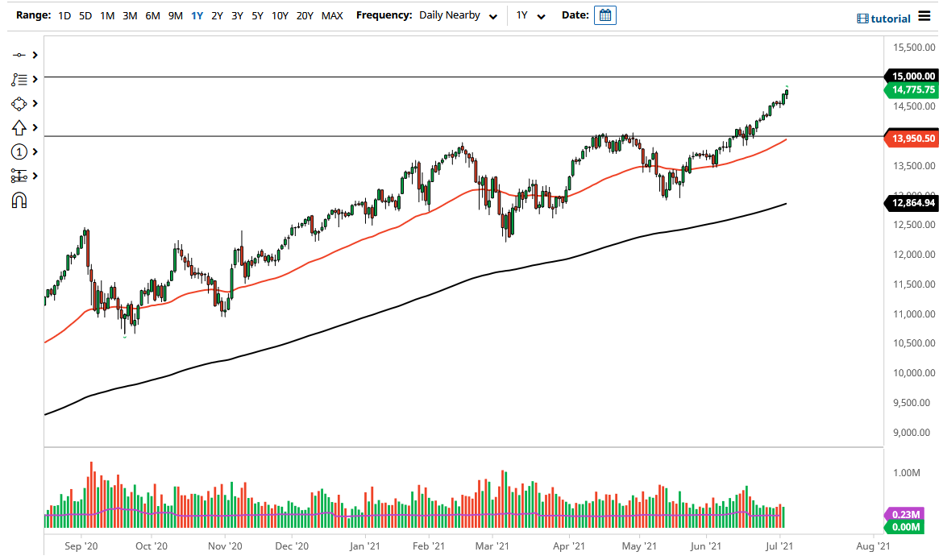Screen dimensions: 943x560
Task: Click the green 14,775.75 price label
Action: point(914,90)
